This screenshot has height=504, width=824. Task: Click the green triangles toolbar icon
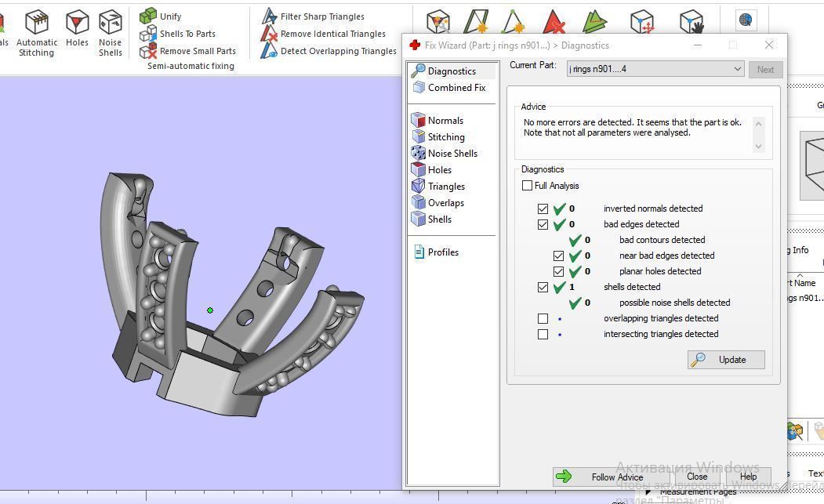[595, 21]
